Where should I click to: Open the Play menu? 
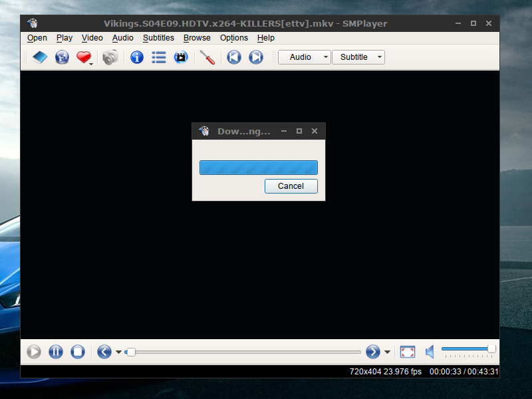[x=65, y=38]
